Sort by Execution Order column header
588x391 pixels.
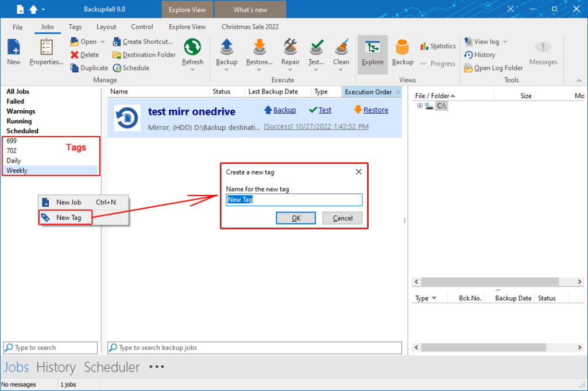372,92
